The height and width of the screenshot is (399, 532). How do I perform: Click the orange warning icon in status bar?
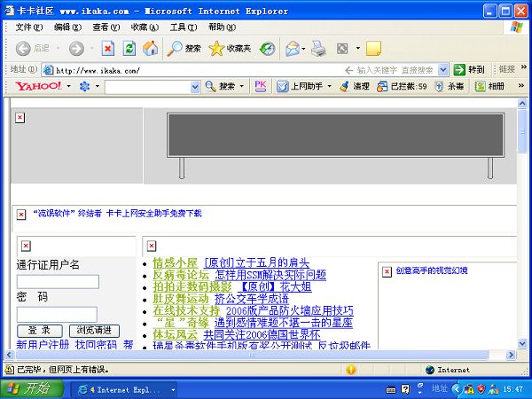pyautogui.click(x=351, y=369)
